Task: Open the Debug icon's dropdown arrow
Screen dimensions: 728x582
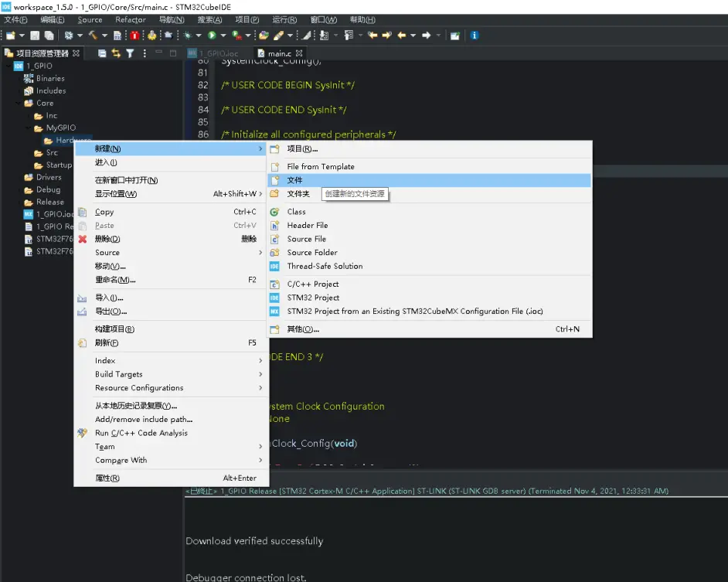Action: click(x=199, y=36)
